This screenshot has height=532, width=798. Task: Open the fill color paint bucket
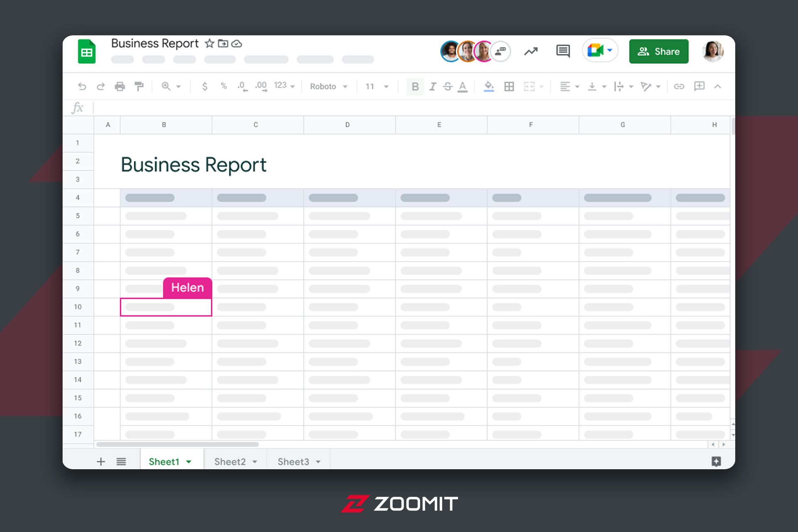click(x=489, y=86)
